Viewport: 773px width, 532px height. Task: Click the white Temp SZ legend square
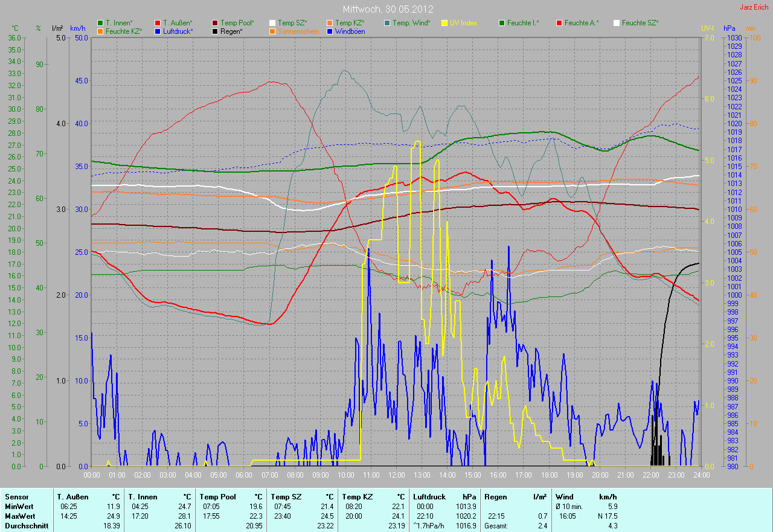(272, 23)
